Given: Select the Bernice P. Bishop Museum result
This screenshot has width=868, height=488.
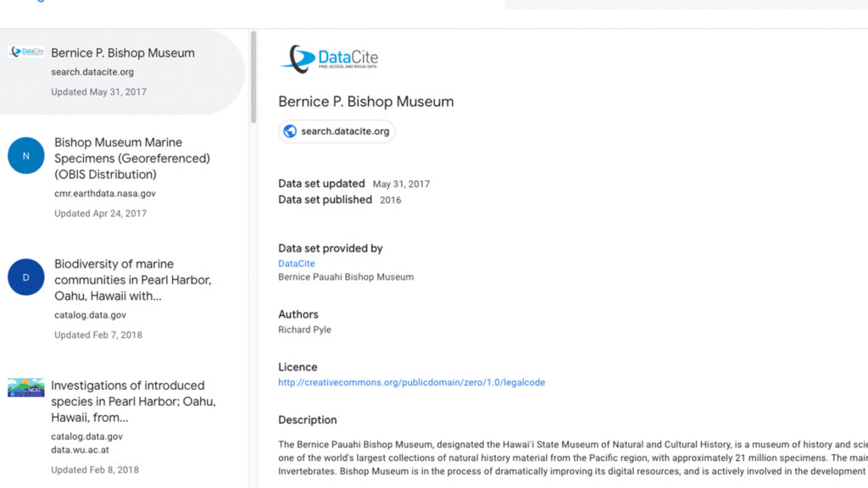Looking at the screenshot, I should tap(123, 53).
